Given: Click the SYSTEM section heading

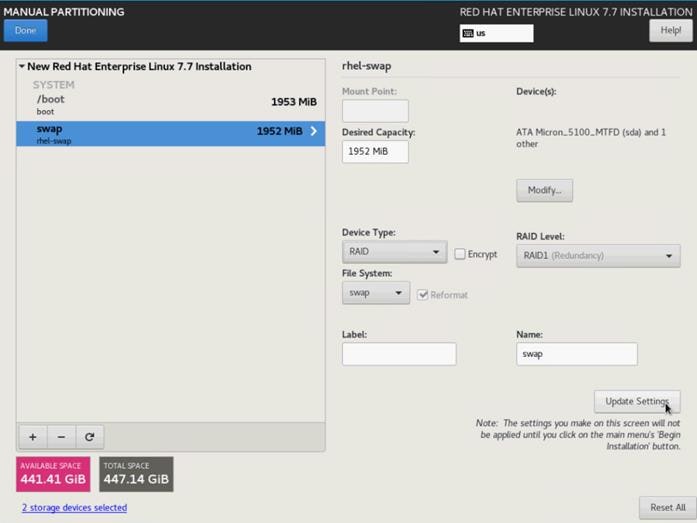Looking at the screenshot, I should click(53, 85).
